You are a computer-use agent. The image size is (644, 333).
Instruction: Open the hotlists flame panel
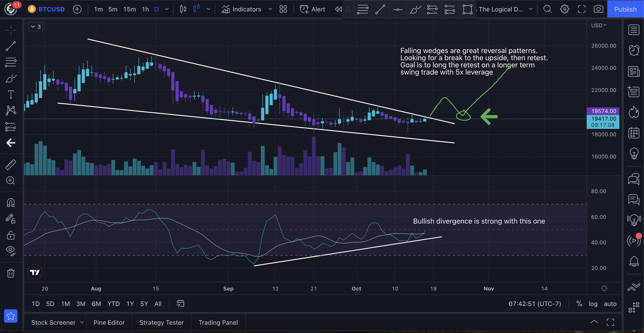(634, 112)
